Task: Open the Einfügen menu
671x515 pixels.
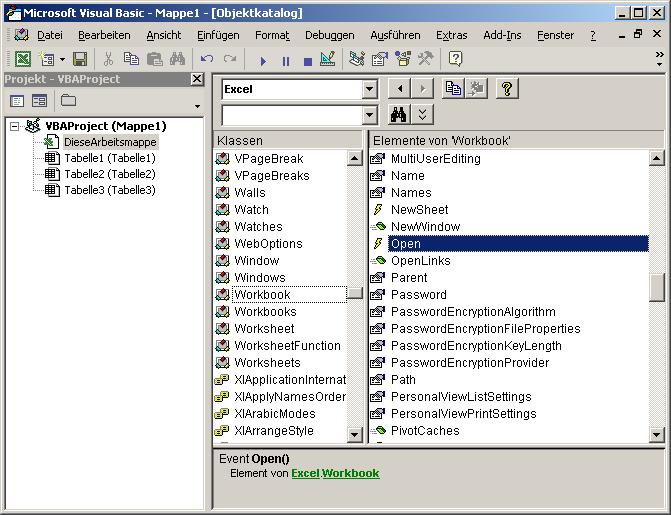Action: (x=218, y=35)
